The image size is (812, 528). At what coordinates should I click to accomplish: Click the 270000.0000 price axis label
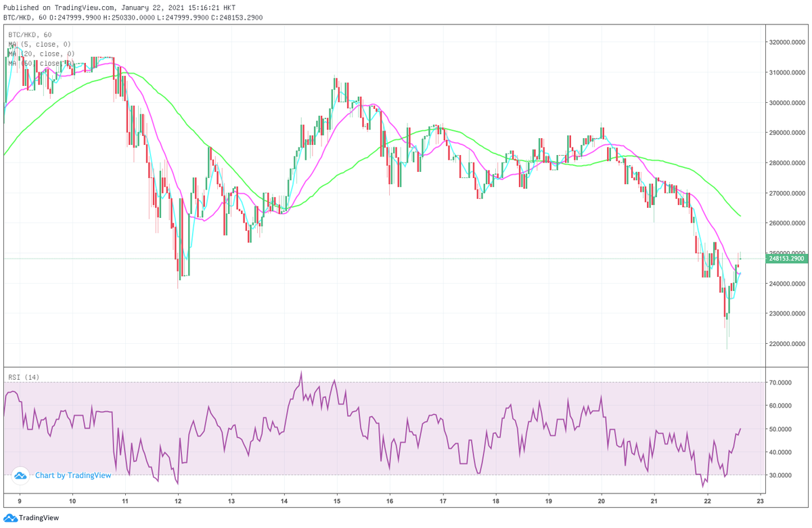[788, 193]
